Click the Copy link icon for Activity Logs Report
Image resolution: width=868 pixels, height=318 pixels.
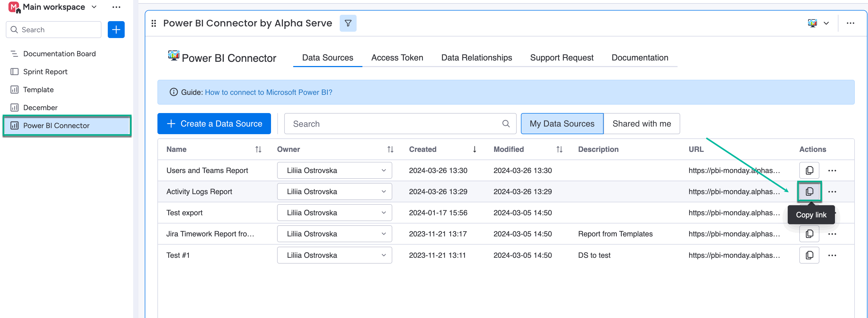click(810, 191)
